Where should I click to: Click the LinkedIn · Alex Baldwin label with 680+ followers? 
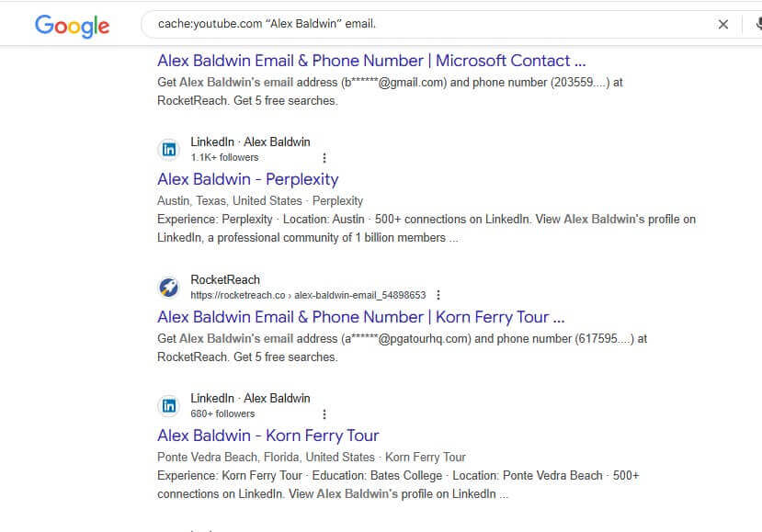250,399
